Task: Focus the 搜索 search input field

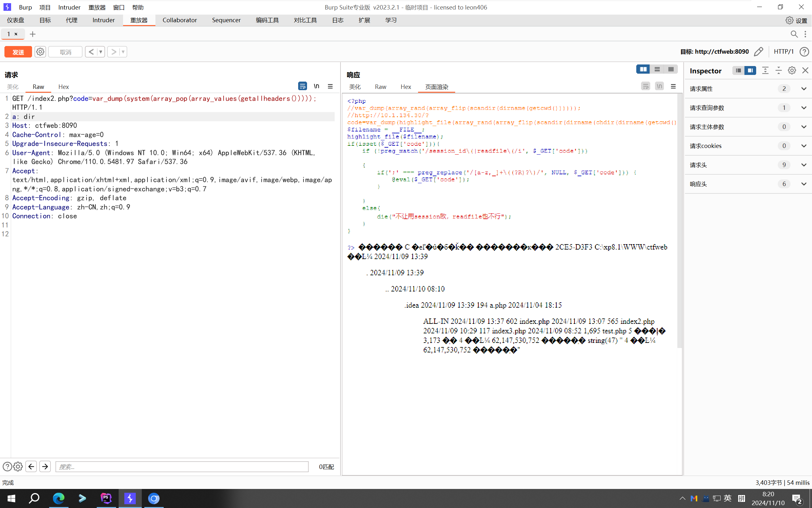Action: coord(182,467)
